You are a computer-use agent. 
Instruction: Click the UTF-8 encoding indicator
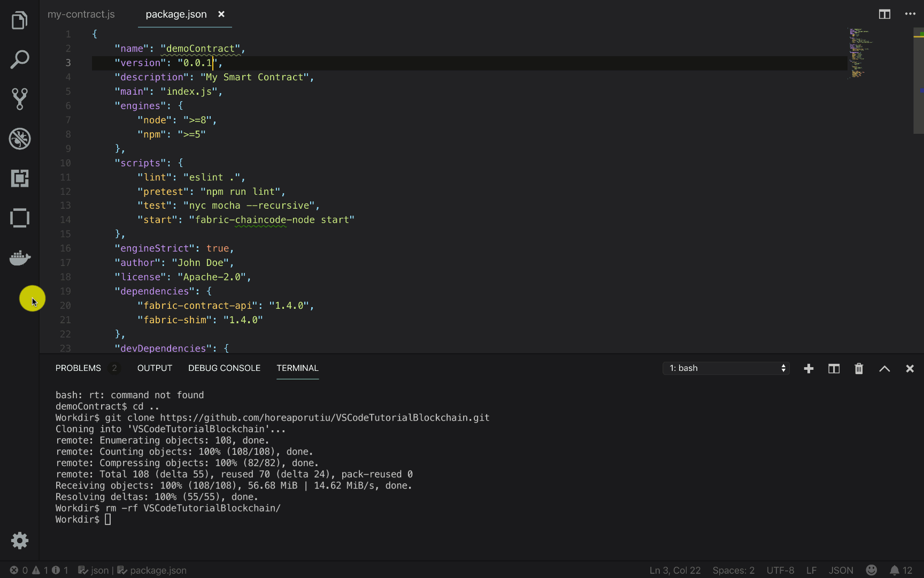point(780,570)
